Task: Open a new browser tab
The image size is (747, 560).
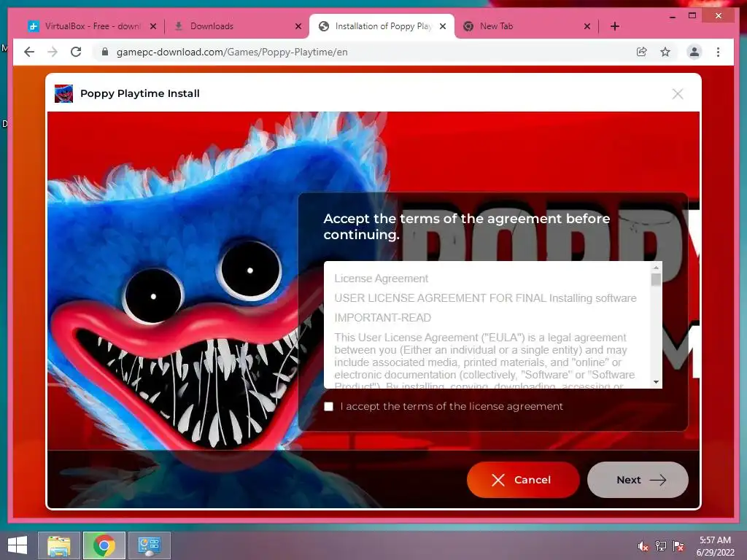Action: (614, 27)
